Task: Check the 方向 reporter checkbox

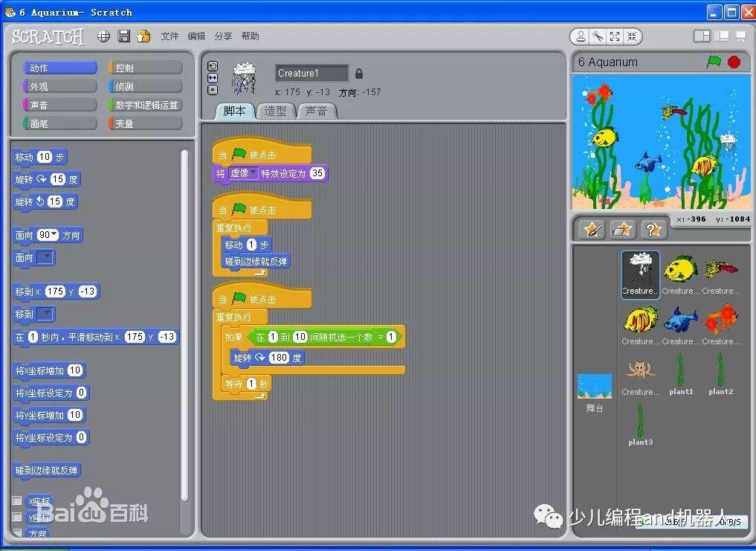Action: click(x=17, y=532)
